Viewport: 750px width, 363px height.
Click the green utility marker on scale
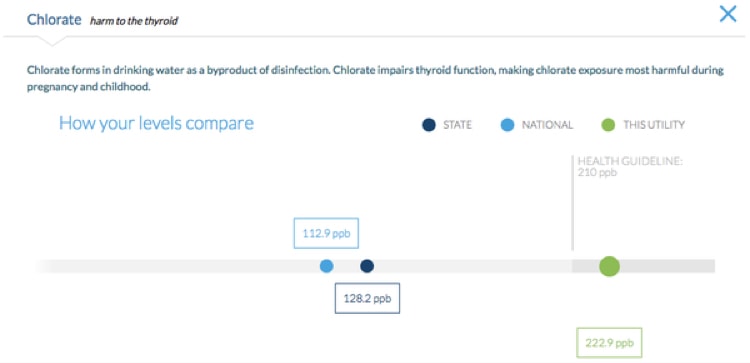[x=609, y=266]
